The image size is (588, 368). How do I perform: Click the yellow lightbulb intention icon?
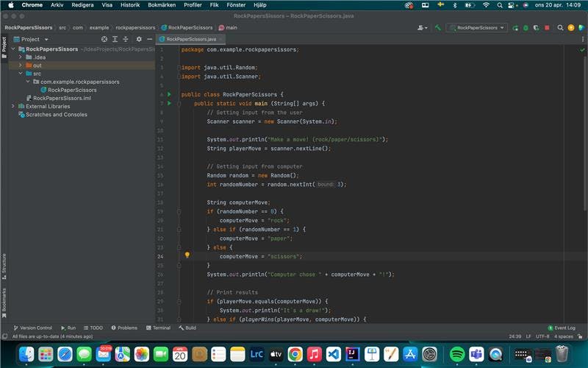(x=187, y=255)
